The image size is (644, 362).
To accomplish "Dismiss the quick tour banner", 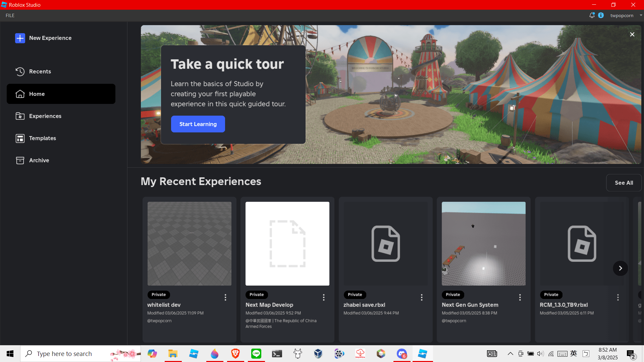I will pos(632,35).
